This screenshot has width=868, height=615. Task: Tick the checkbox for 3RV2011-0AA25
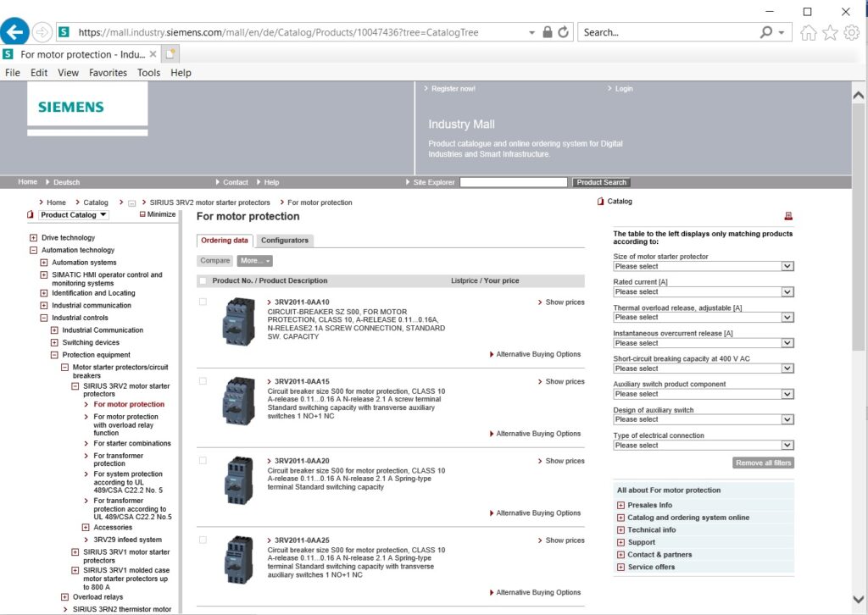[203, 540]
